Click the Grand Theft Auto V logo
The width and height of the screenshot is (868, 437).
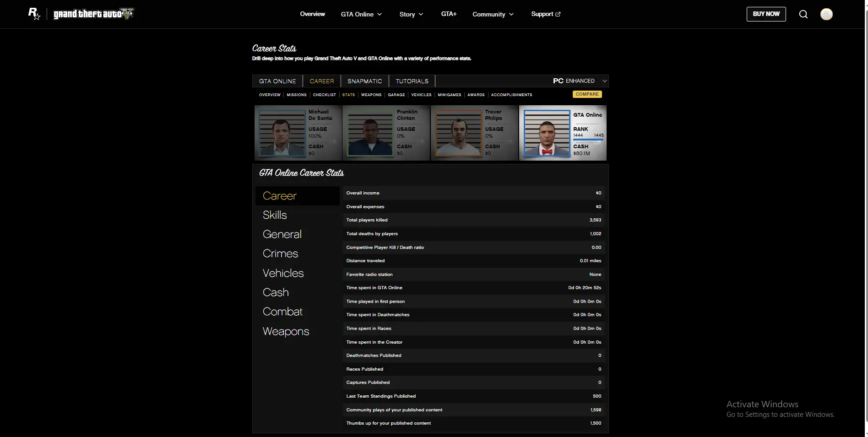93,14
